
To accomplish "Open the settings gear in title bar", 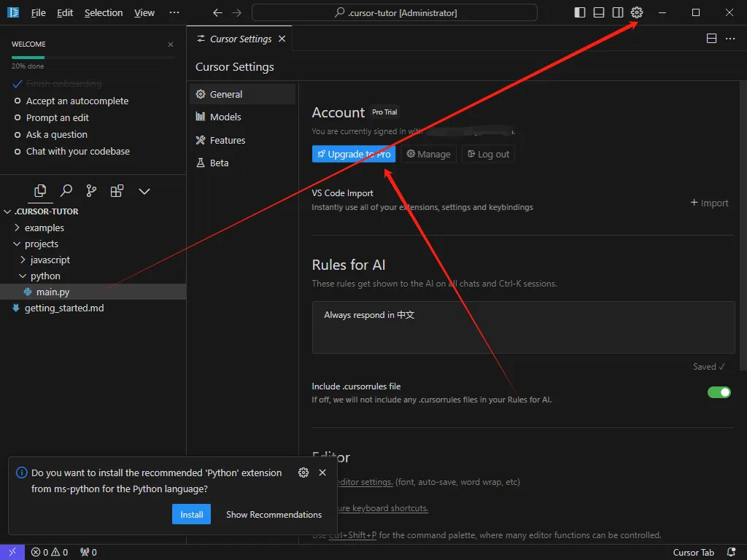I will pos(637,12).
